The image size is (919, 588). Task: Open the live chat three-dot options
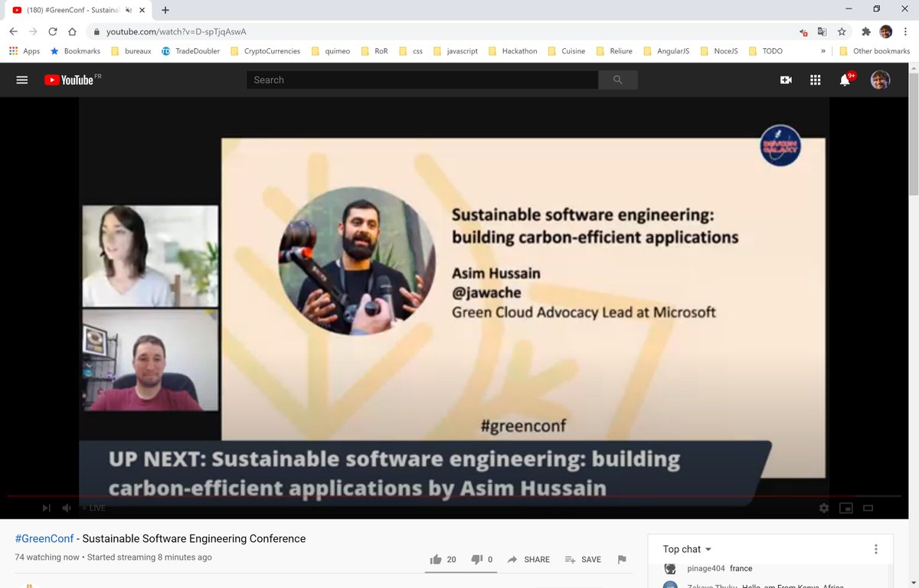point(876,549)
